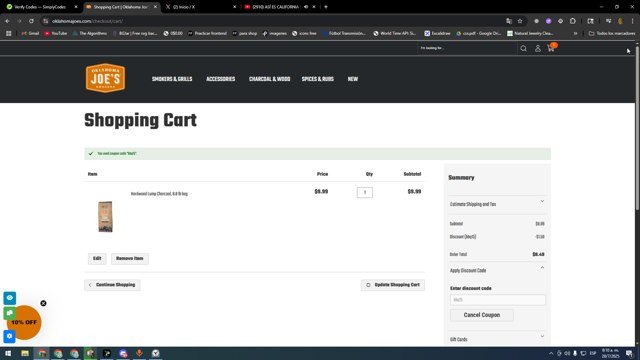
Task: Show more bookmarks overflow chevron
Action: click(x=576, y=33)
